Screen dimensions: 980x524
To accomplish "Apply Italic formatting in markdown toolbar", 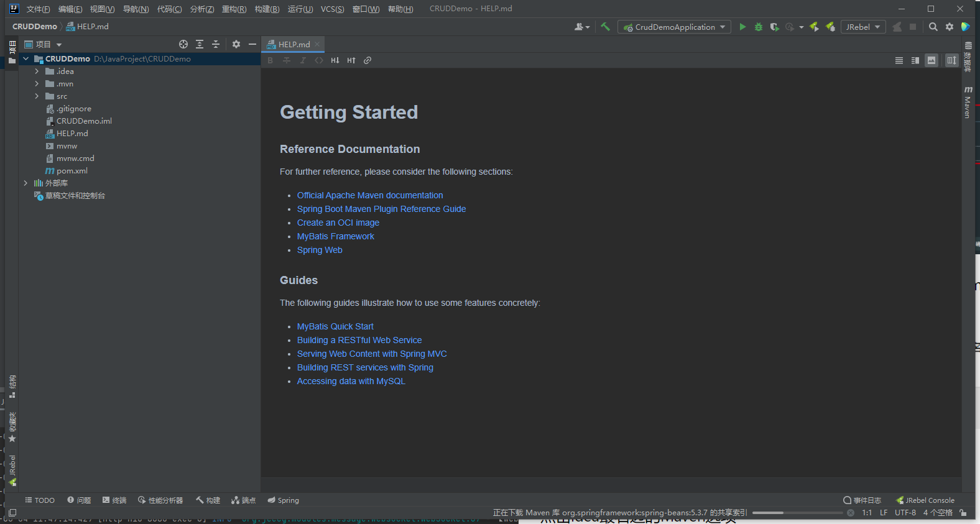I will point(303,60).
